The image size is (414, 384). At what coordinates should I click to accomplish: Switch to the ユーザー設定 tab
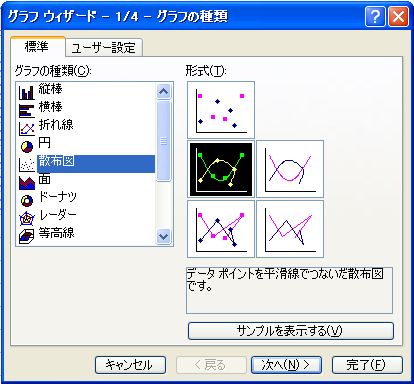pyautogui.click(x=104, y=48)
